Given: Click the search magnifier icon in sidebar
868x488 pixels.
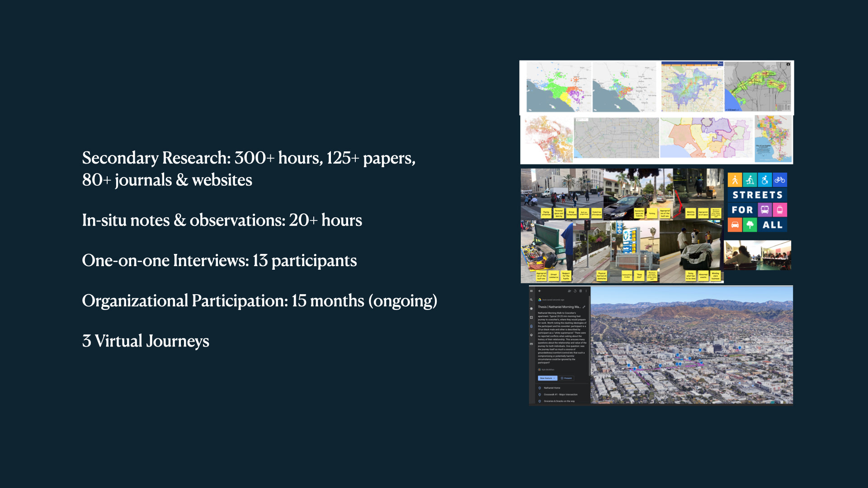Looking at the screenshot, I should 531,300.
